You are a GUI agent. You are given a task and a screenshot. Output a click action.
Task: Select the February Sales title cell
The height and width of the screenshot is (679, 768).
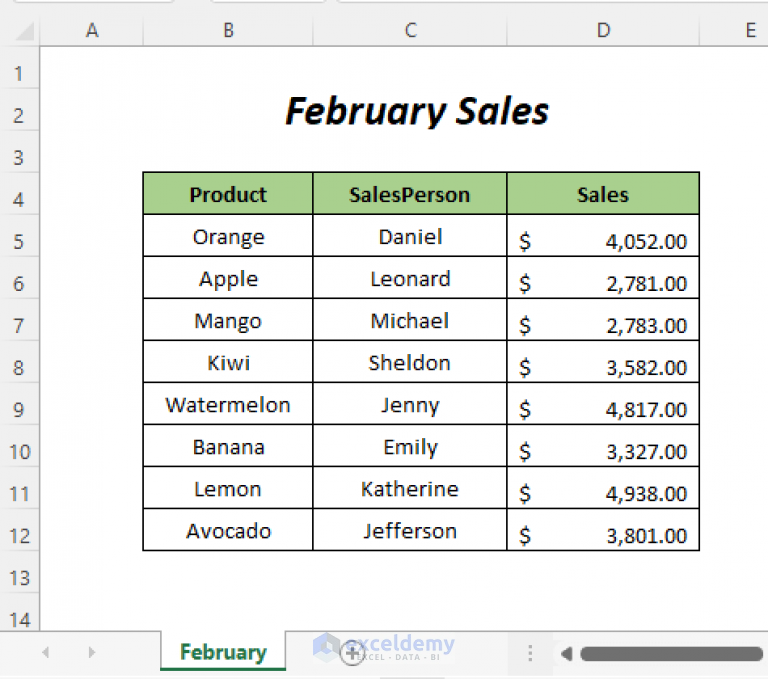click(x=417, y=111)
